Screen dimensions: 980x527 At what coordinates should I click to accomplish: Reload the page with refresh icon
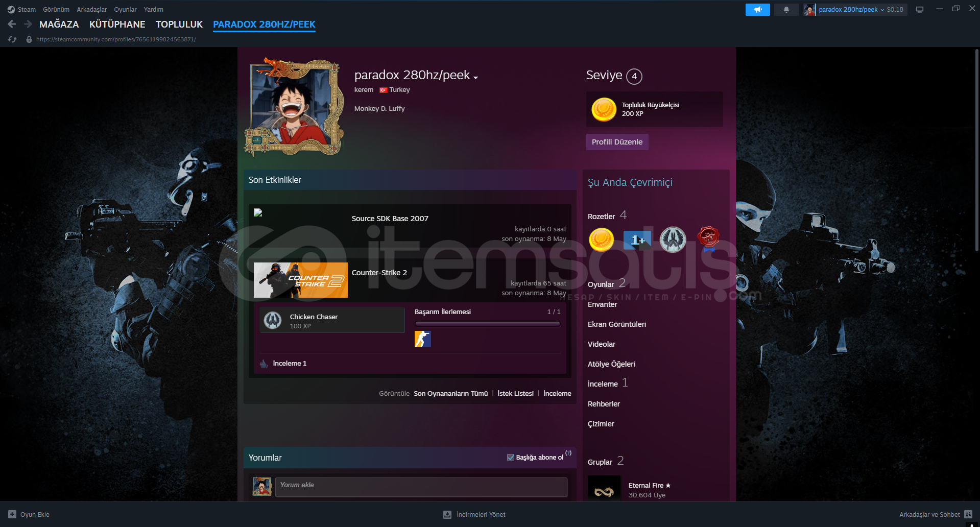[12, 39]
